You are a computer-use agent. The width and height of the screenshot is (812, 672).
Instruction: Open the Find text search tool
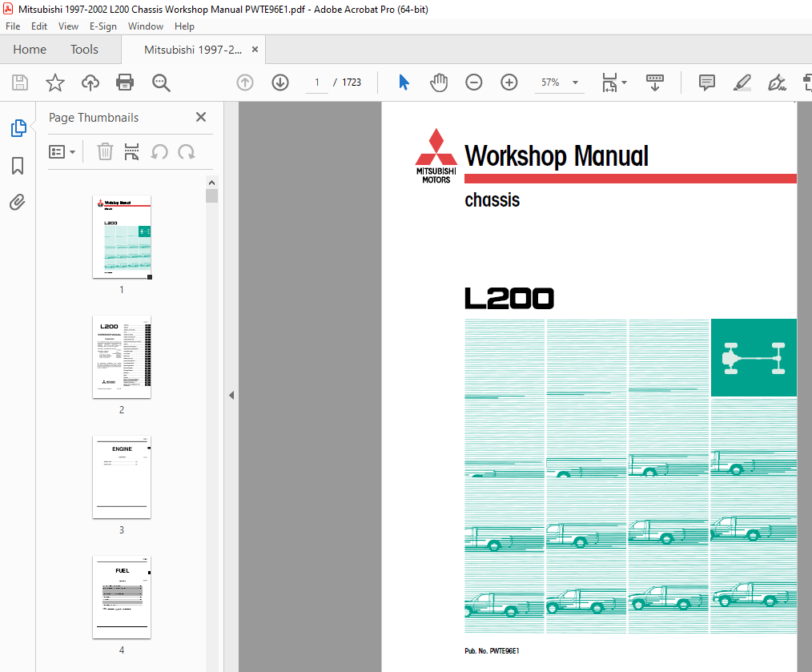160,82
